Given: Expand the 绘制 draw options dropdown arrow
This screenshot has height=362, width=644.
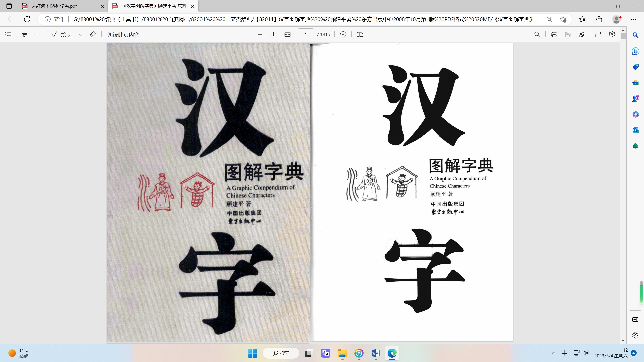Looking at the screenshot, I should [81, 35].
